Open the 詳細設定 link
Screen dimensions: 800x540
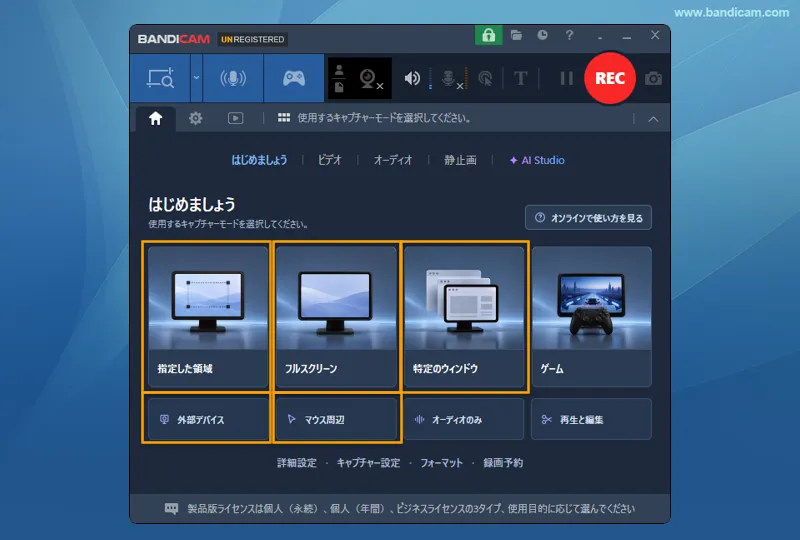tap(296, 463)
